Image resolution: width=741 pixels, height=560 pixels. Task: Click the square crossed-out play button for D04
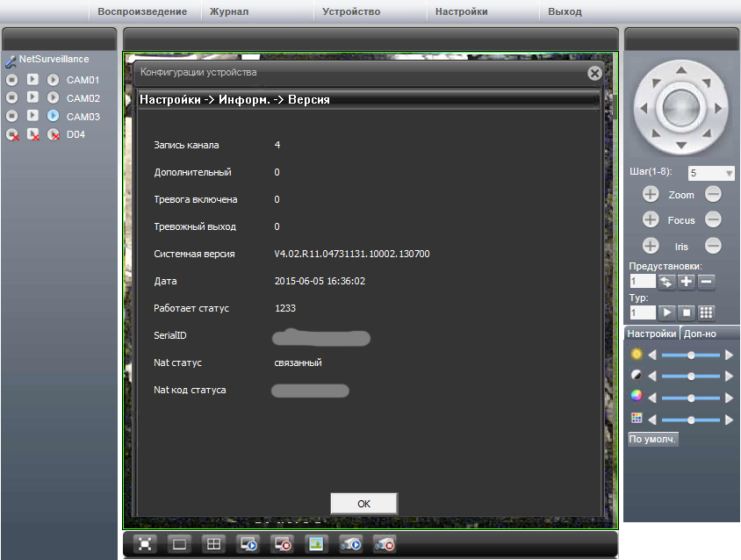point(33,134)
